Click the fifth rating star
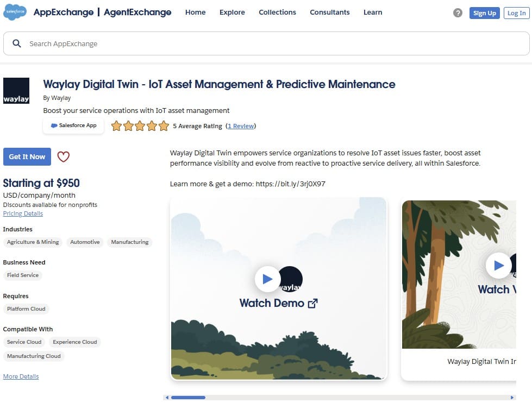The image size is (532, 403). point(164,126)
